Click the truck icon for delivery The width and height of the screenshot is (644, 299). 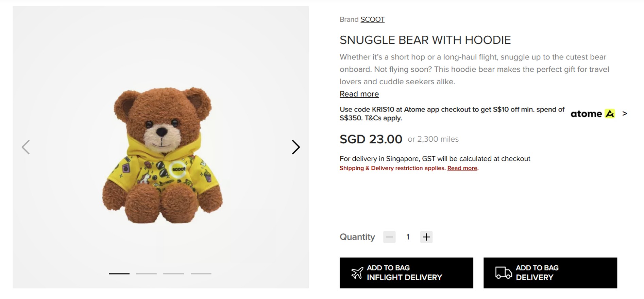(x=503, y=273)
